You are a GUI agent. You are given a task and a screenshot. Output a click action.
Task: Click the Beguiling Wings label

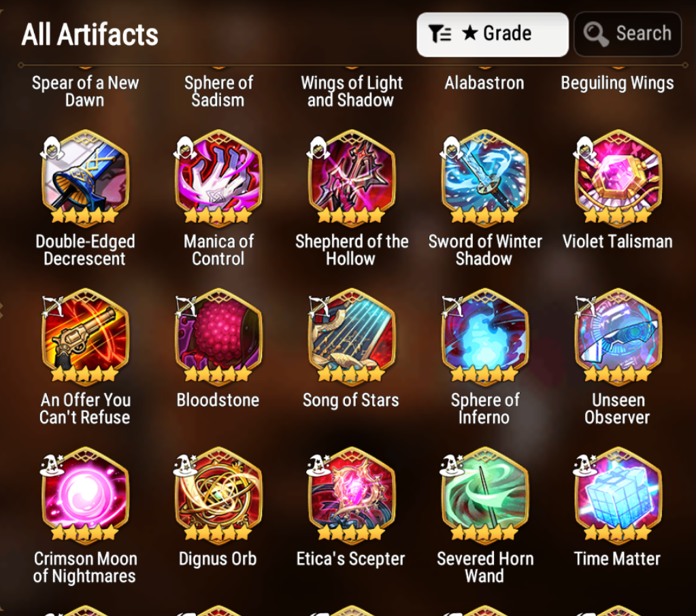[618, 84]
